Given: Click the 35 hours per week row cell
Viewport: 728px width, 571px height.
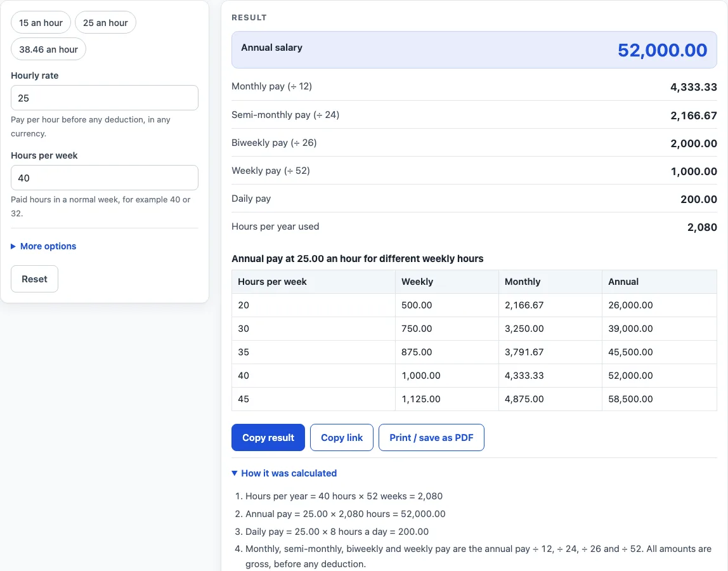Looking at the screenshot, I should coord(313,352).
